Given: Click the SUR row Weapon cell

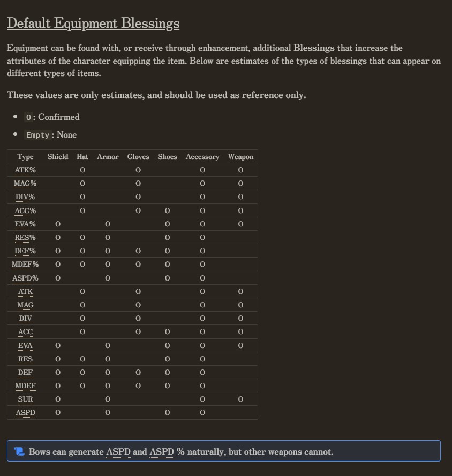Looking at the screenshot, I should (240, 399).
